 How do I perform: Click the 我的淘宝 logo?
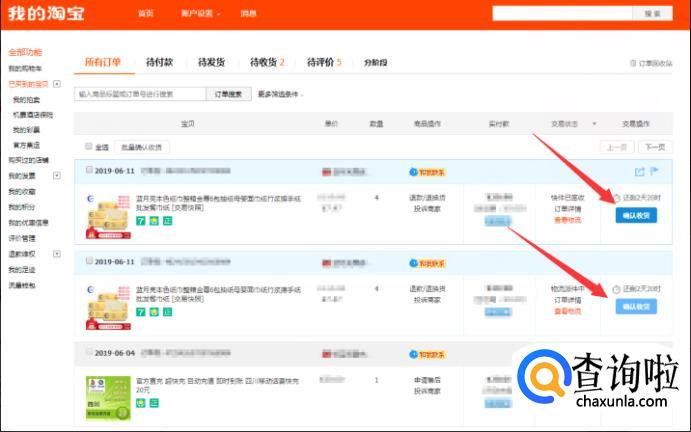pyautogui.click(x=46, y=14)
